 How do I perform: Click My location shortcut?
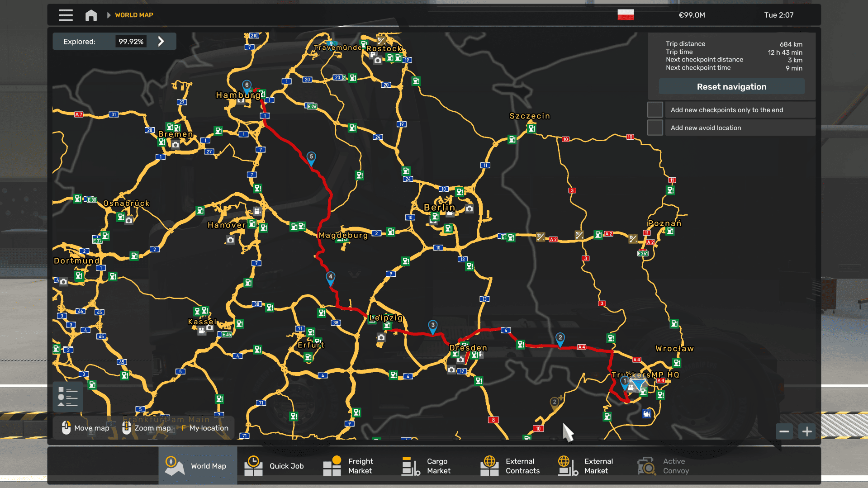pos(206,428)
